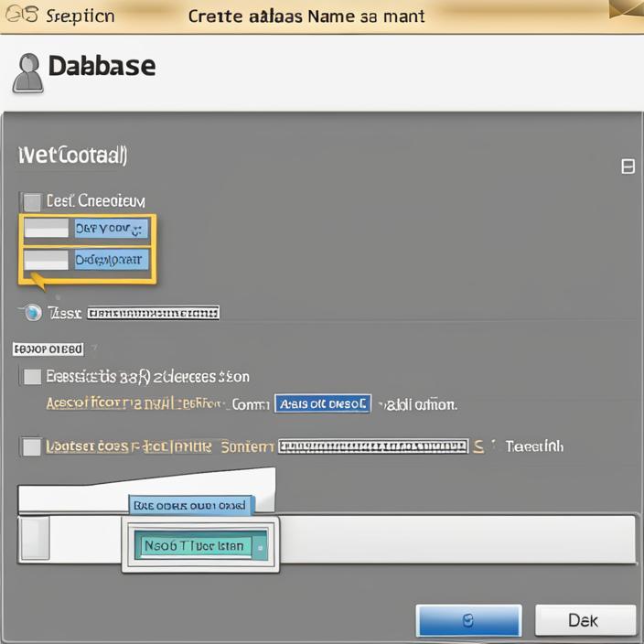The height and width of the screenshot is (644, 644).
Task: Select the "Tlasx" radio button
Action: [32, 313]
